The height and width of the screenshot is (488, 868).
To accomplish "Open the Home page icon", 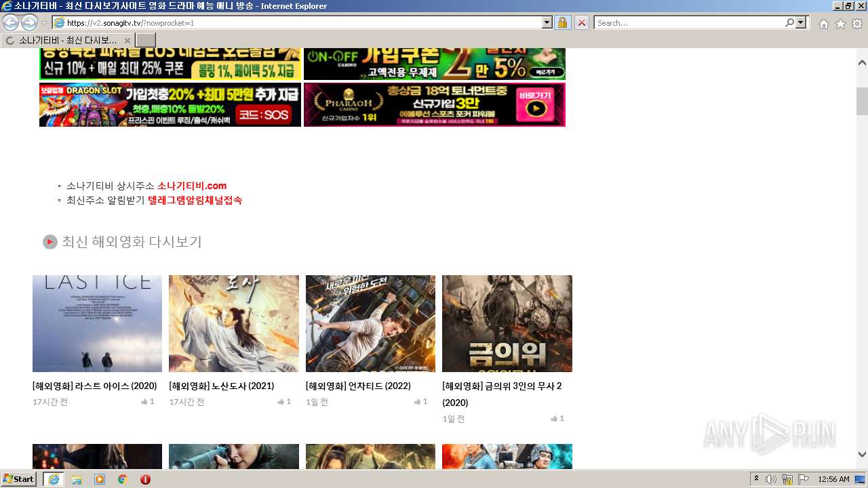I will 823,24.
